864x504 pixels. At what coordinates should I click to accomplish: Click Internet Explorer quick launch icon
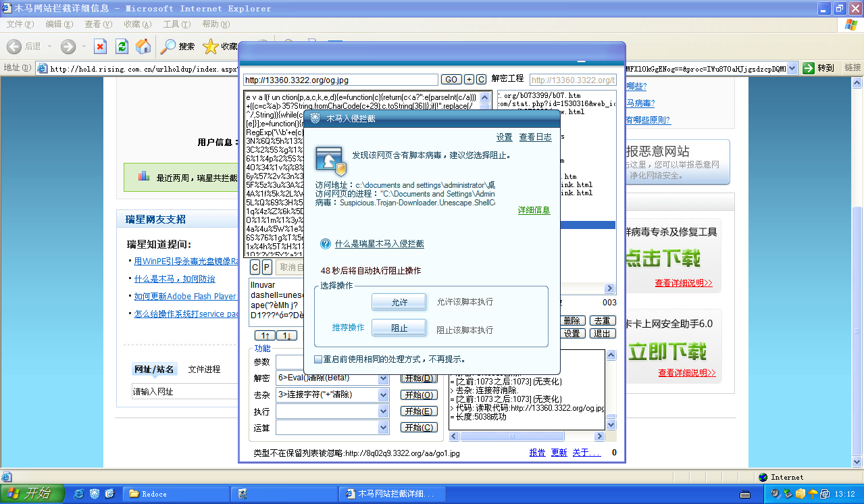click(x=79, y=494)
